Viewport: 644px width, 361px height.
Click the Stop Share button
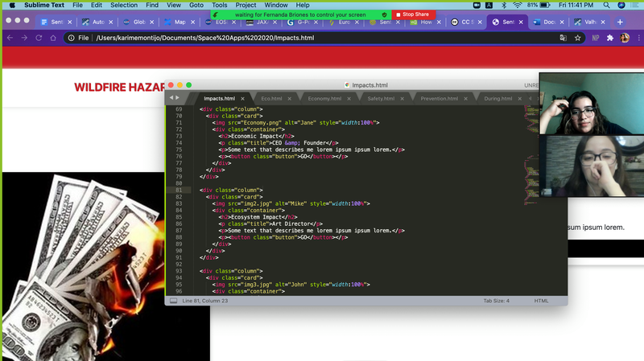point(414,14)
